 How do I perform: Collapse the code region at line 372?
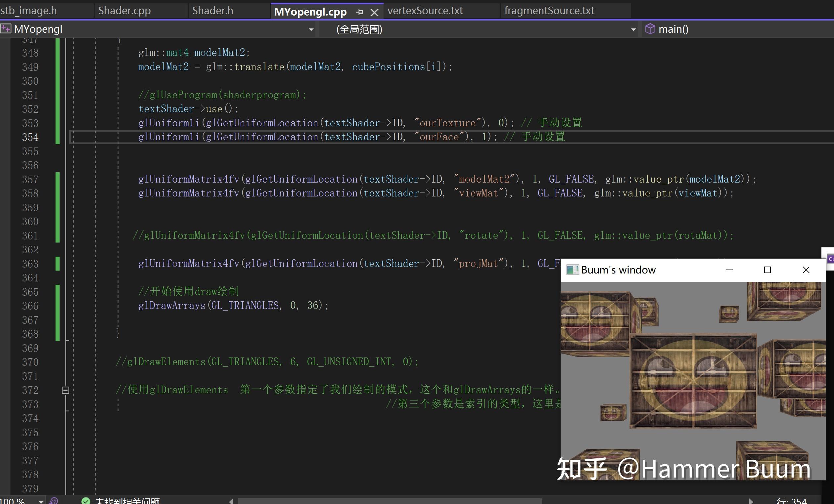coord(65,390)
